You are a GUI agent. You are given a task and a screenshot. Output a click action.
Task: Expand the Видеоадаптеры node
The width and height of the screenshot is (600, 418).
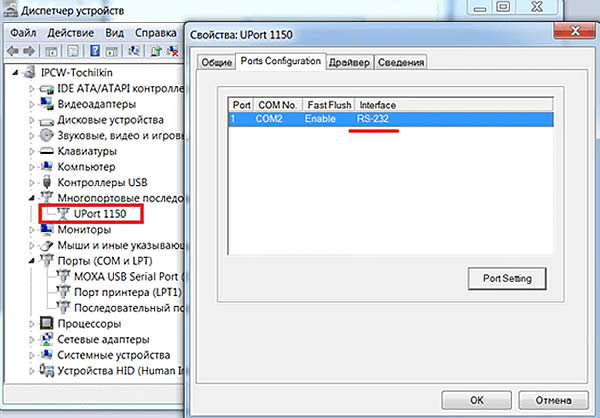[32, 104]
